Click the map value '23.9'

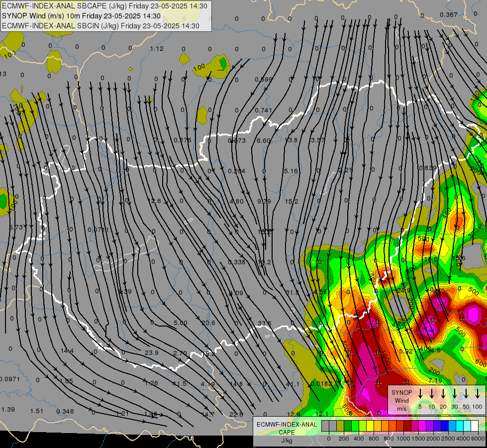tap(152, 352)
